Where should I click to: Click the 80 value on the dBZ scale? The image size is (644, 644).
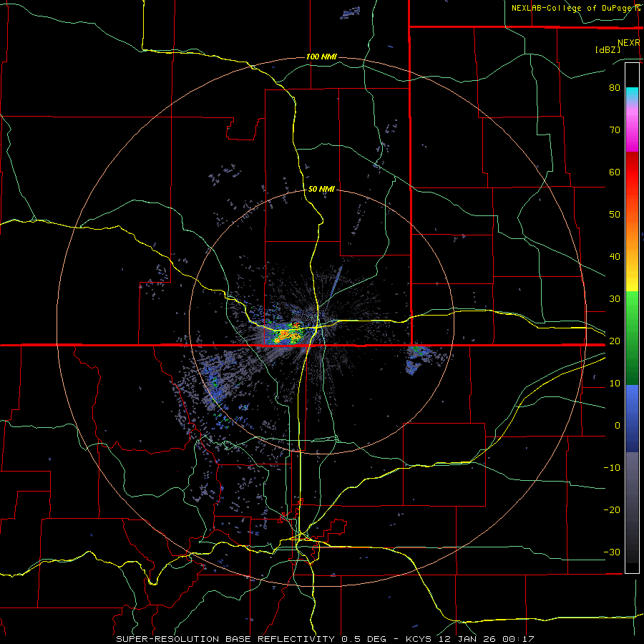click(615, 88)
